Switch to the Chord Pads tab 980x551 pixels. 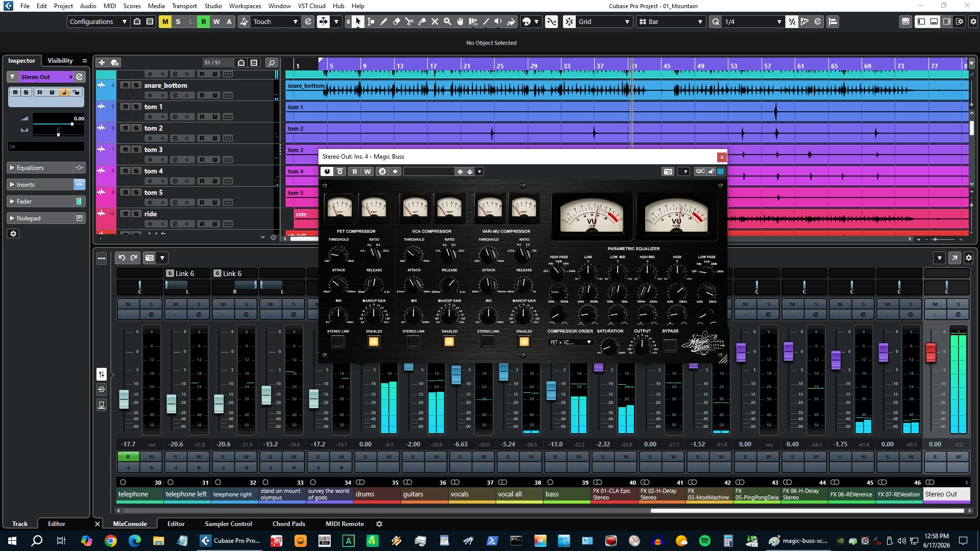pyautogui.click(x=289, y=523)
